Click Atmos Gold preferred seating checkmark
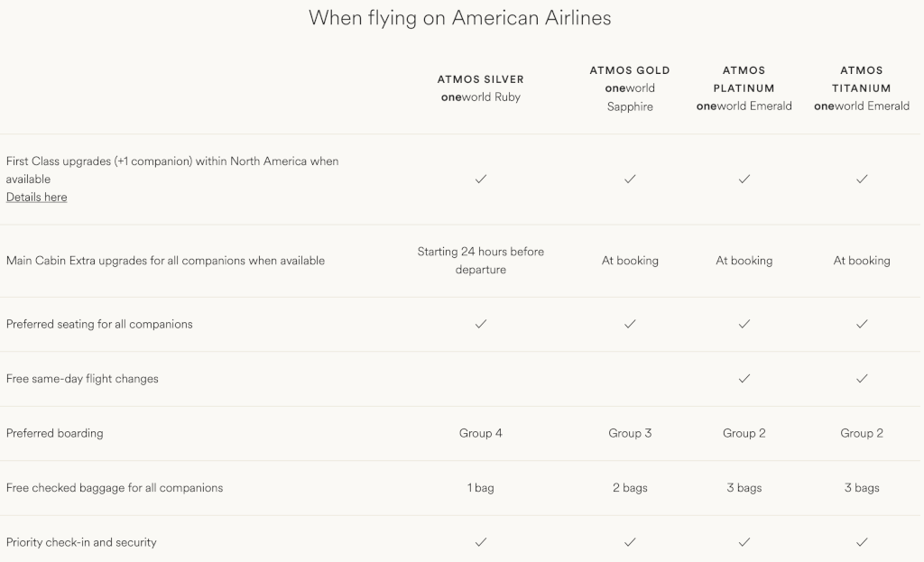The image size is (924, 562). click(x=630, y=324)
